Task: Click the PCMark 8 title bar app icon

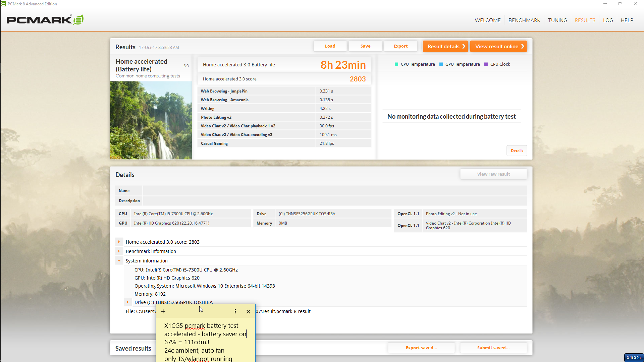Action: [x=3, y=4]
